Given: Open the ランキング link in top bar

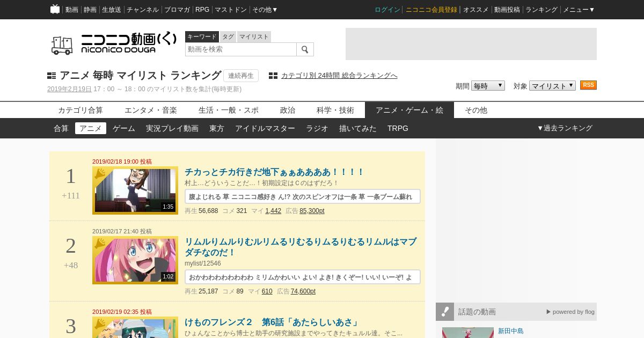Looking at the screenshot, I should coord(541,10).
